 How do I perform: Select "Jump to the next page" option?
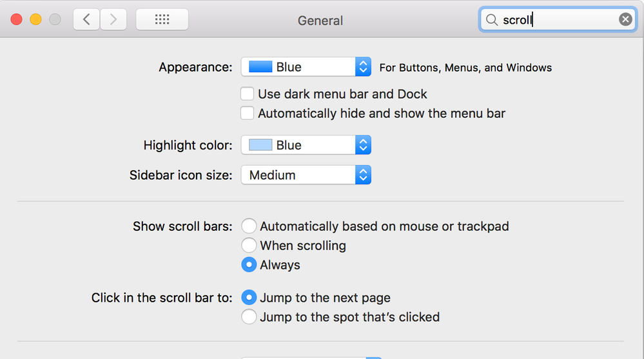coord(248,298)
